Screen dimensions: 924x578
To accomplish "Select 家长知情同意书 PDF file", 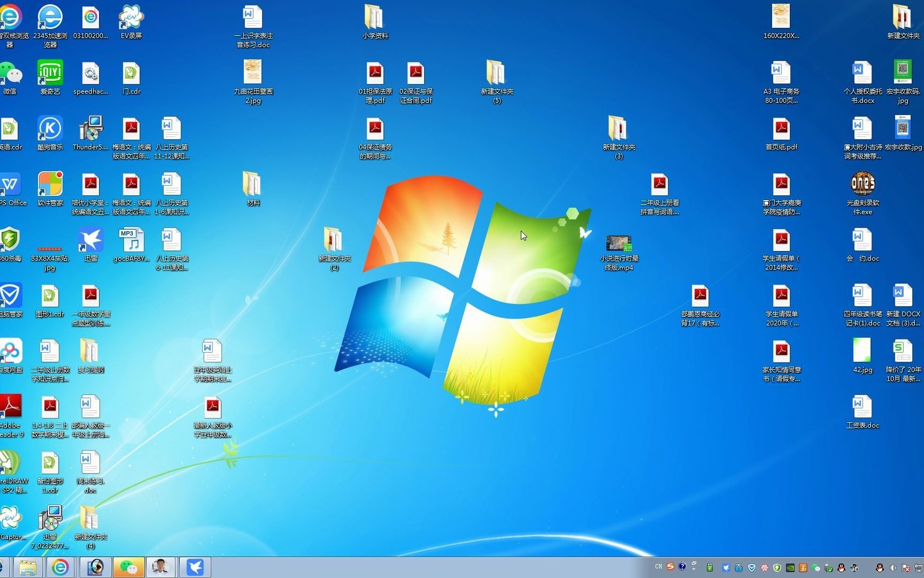I will point(781,360).
